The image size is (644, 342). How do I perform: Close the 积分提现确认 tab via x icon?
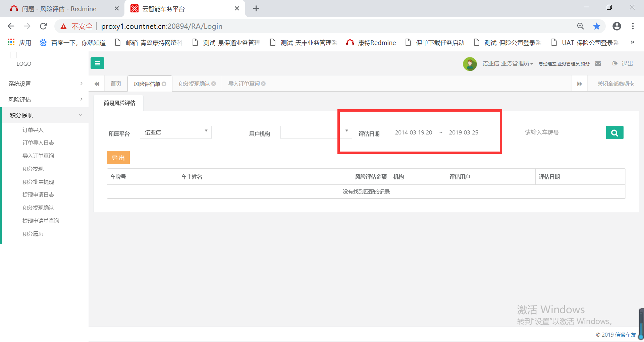click(214, 83)
